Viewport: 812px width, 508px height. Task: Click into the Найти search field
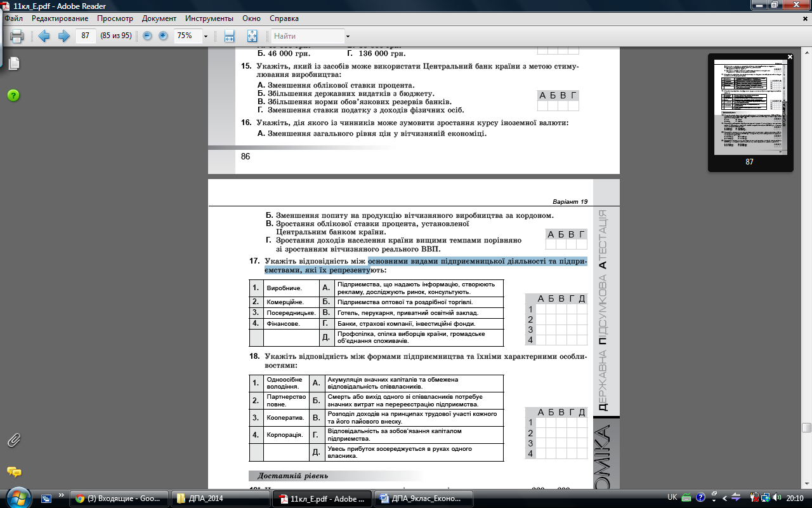[308, 36]
